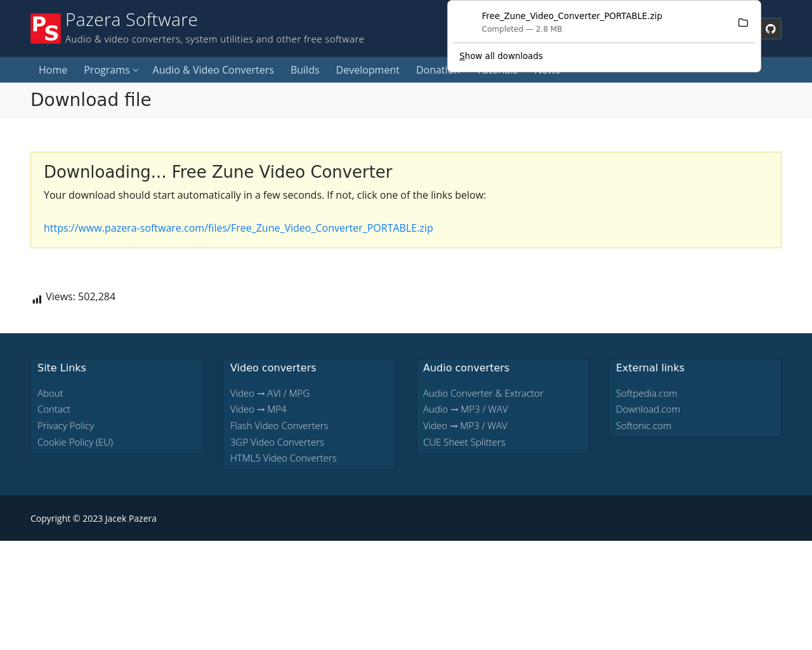Click Show all downloads
This screenshot has width=812, height=650.
501,56
